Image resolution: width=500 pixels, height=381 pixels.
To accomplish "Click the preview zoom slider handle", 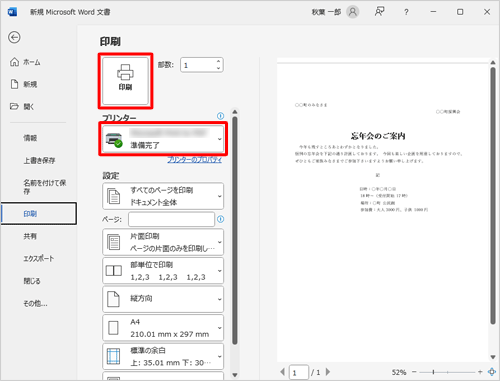I will pyautogui.click(x=433, y=372).
